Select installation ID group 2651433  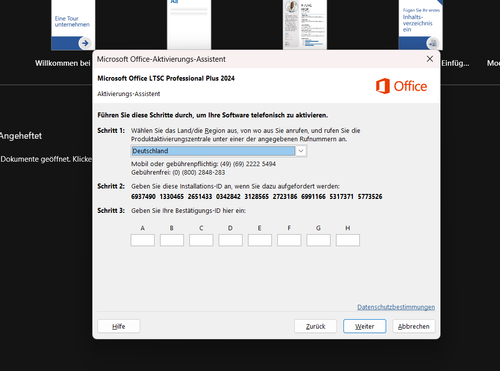200,197
